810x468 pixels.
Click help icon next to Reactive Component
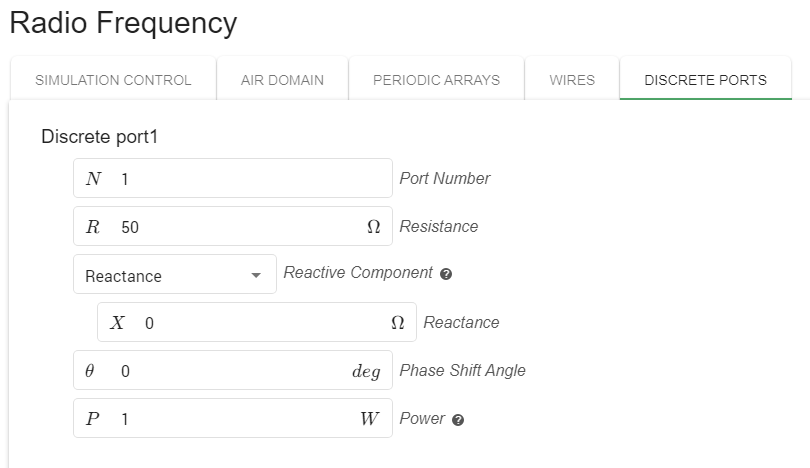[446, 274]
